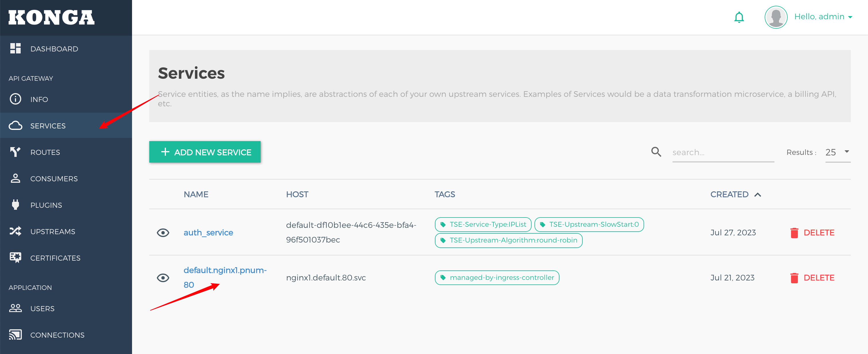Image resolution: width=868 pixels, height=354 pixels.
Task: Click the Jul 27, 2023 date
Action: 733,232
